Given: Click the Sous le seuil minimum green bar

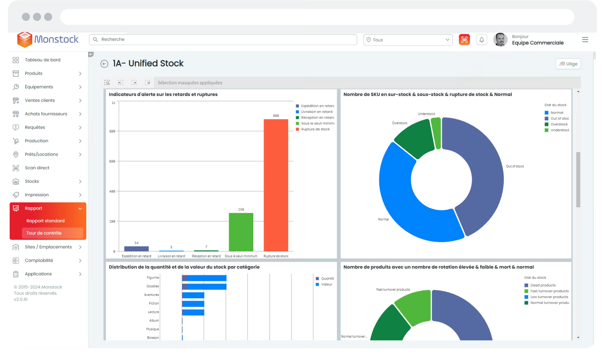Looking at the screenshot, I should [241, 232].
